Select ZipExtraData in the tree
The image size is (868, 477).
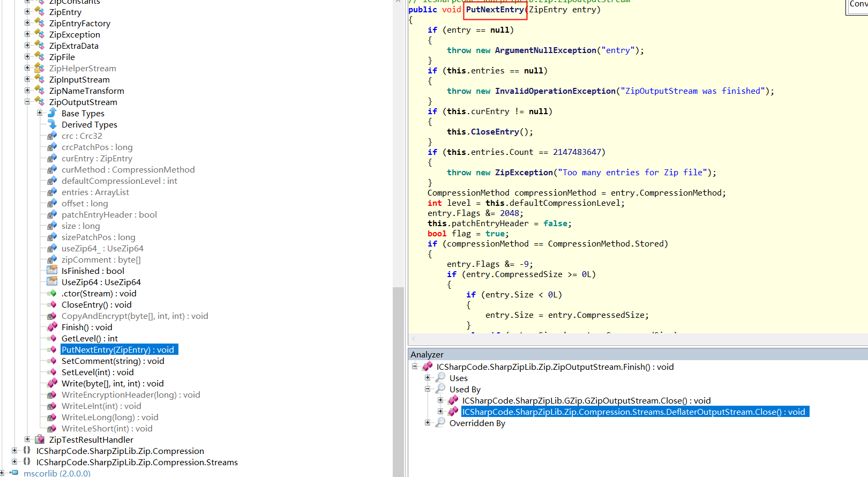(74, 46)
